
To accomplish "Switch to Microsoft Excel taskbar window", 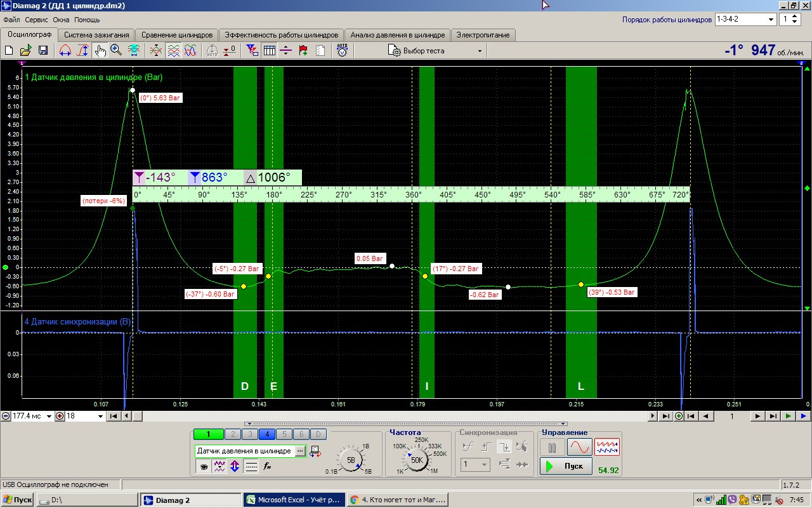I will 294,500.
